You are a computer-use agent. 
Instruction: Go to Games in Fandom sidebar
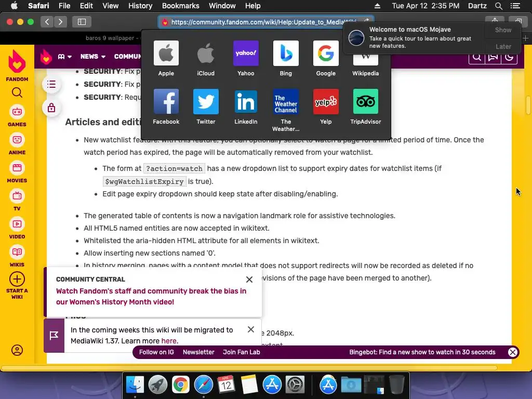coord(17,116)
